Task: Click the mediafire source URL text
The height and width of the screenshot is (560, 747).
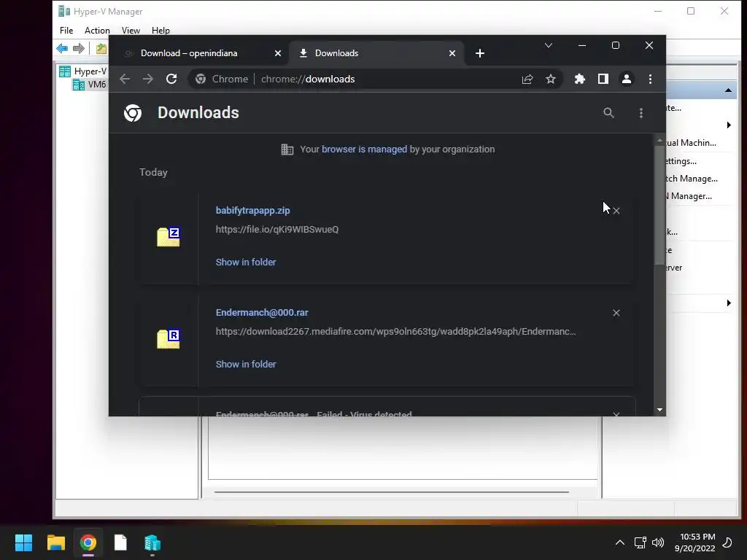Action: [395, 331]
